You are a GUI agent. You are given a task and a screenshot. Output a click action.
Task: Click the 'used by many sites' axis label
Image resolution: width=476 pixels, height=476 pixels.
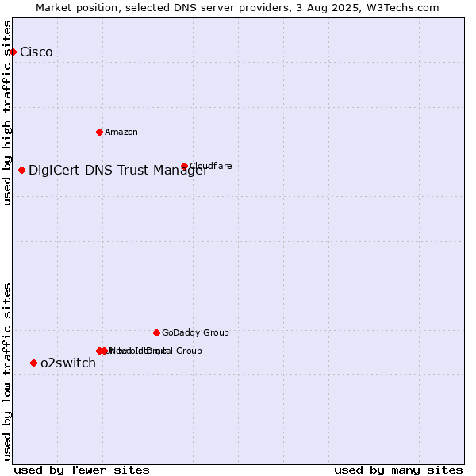pyautogui.click(x=398, y=470)
